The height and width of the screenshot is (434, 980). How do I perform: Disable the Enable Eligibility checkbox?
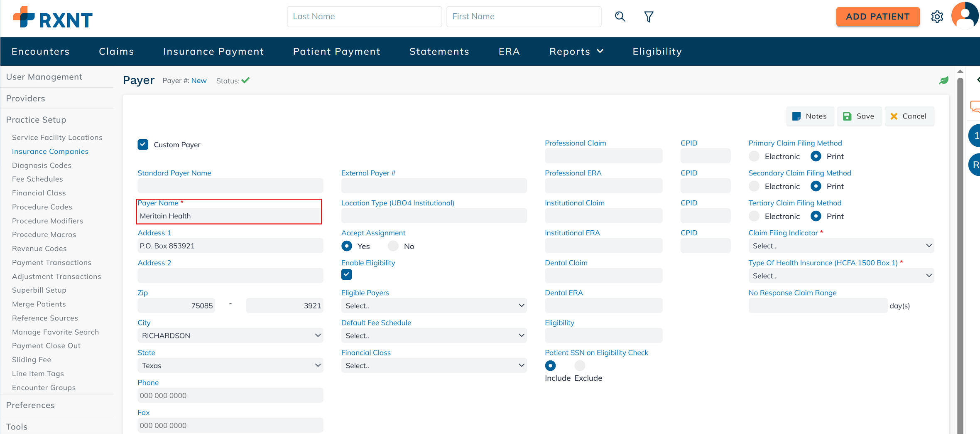tap(346, 274)
